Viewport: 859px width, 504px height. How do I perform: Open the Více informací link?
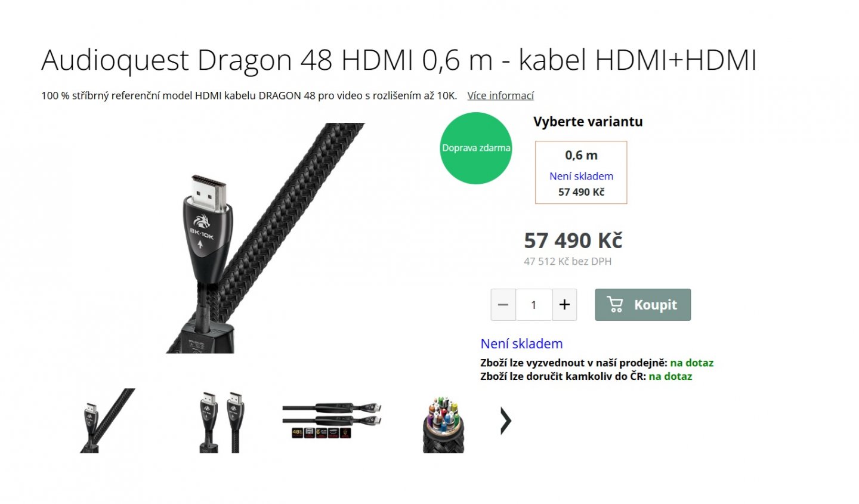[500, 95]
